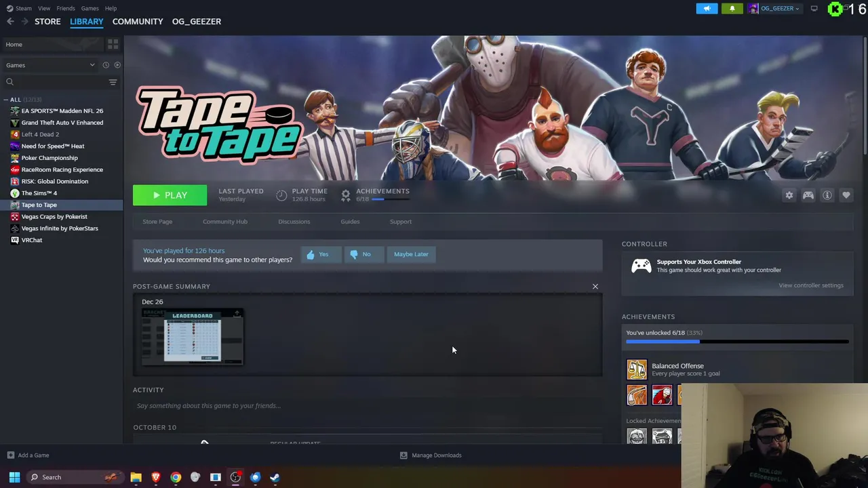
Task: Open the green notifications bell
Action: tap(732, 8)
